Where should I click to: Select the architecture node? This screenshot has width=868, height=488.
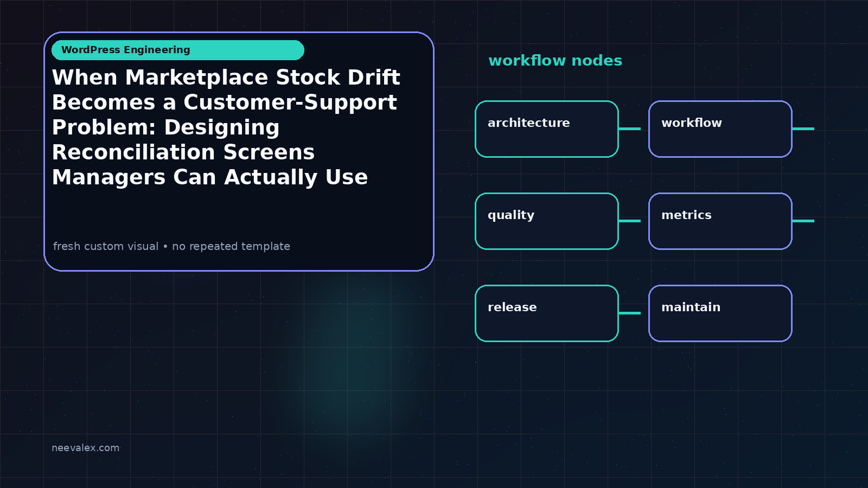(547, 129)
